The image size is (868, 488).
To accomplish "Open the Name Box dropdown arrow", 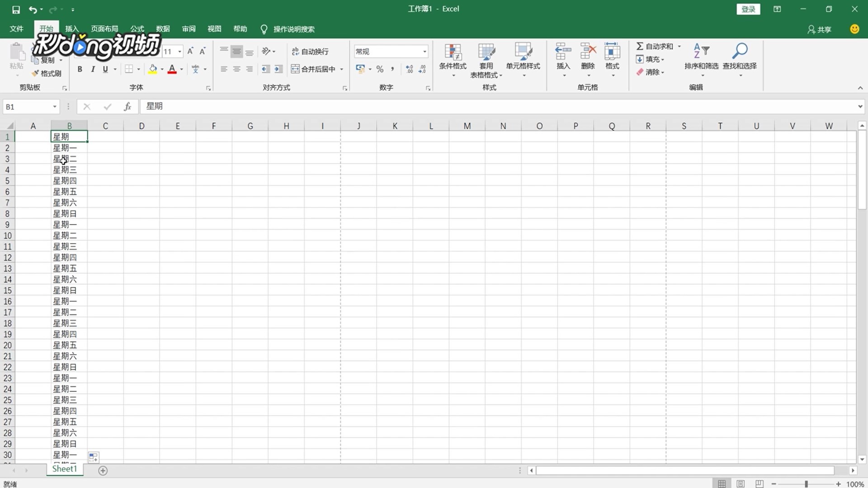I will [x=55, y=107].
